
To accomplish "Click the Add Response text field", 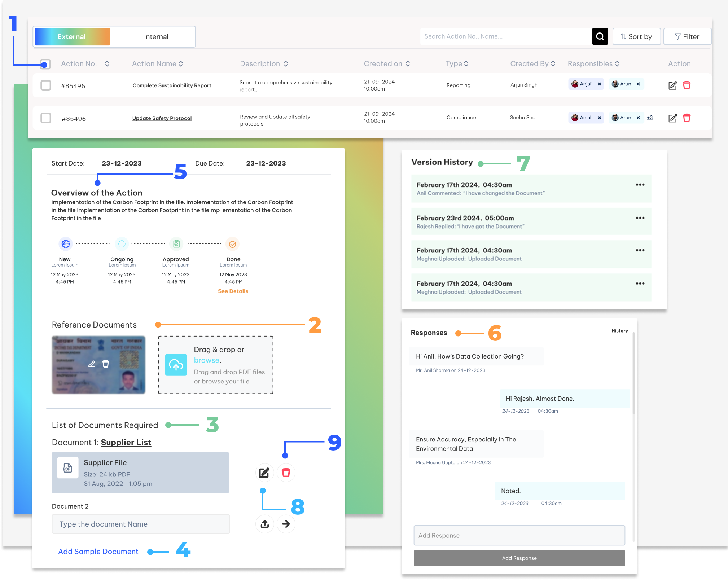I will [x=519, y=535].
